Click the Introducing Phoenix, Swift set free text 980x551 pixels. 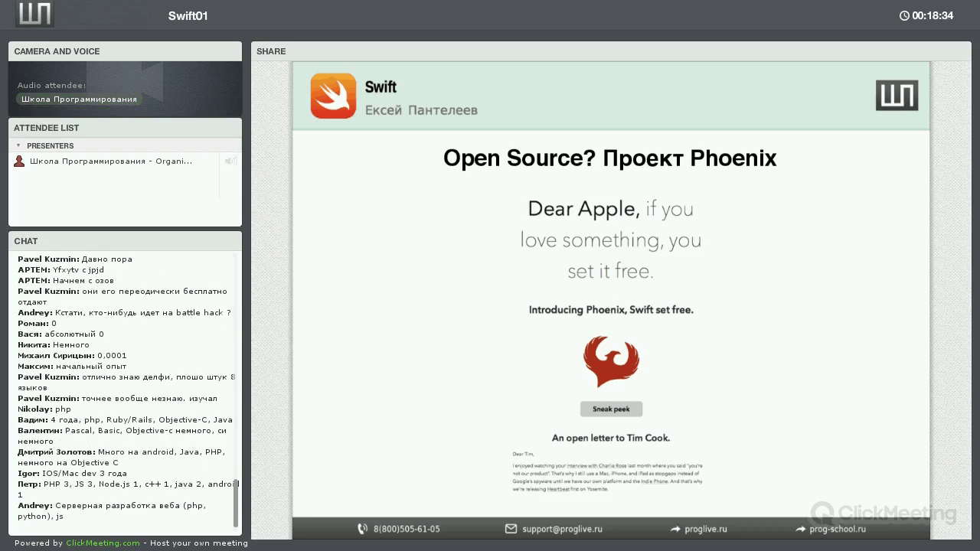[x=611, y=310]
